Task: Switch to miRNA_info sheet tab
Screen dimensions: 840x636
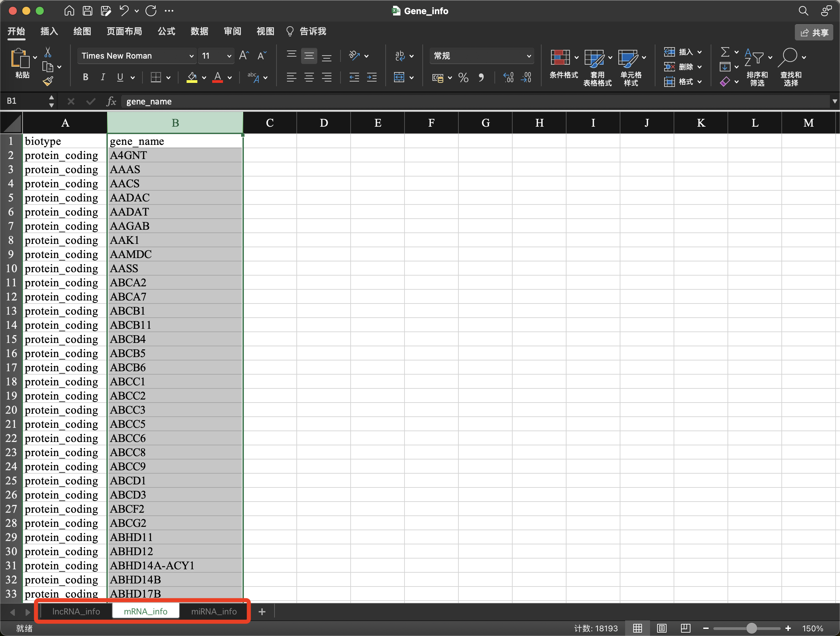Action: (x=214, y=611)
